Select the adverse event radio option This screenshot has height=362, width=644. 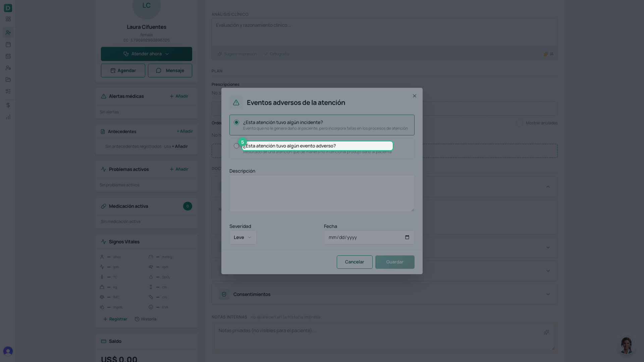236,146
